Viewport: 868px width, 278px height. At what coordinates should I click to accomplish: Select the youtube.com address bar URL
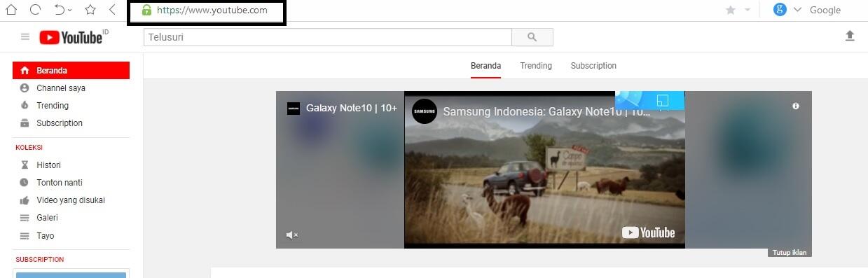tap(212, 10)
